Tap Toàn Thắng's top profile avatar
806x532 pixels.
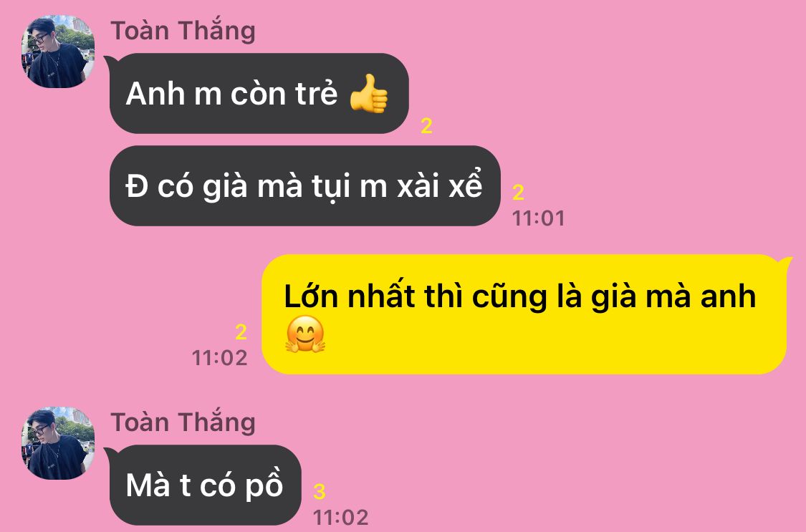point(58,52)
